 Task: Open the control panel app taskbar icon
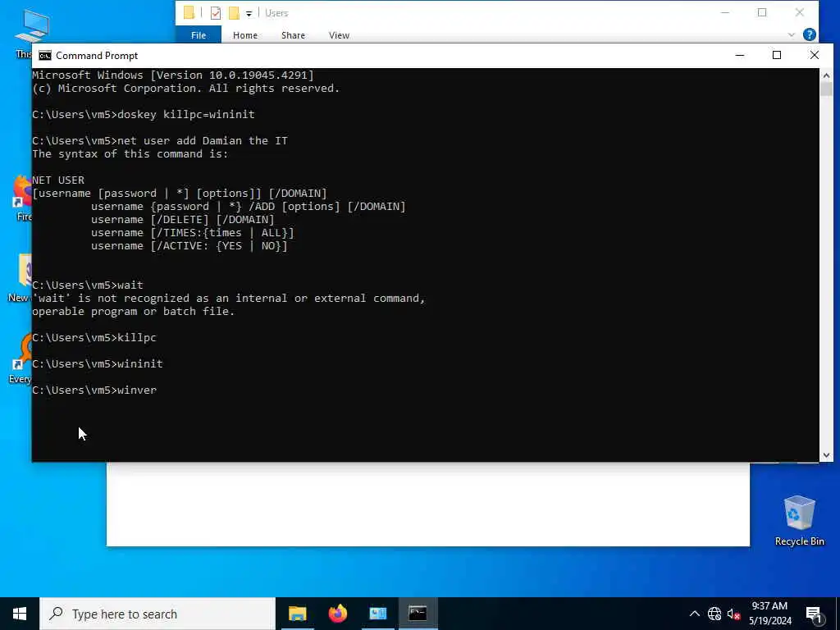377,614
